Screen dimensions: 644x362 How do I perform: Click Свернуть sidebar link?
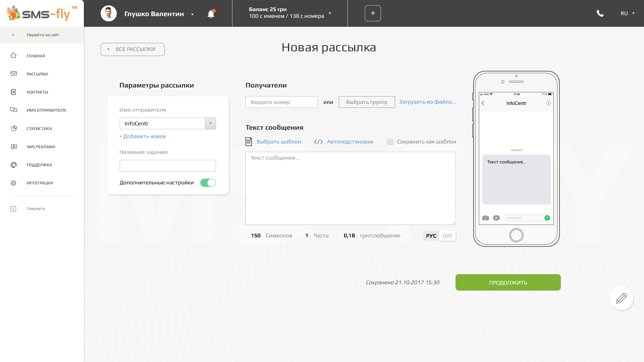click(36, 208)
